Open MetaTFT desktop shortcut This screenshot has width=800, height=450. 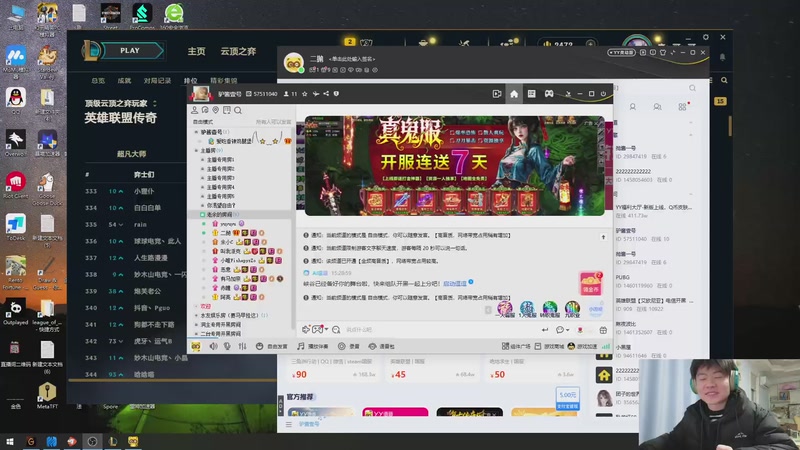pos(47,396)
